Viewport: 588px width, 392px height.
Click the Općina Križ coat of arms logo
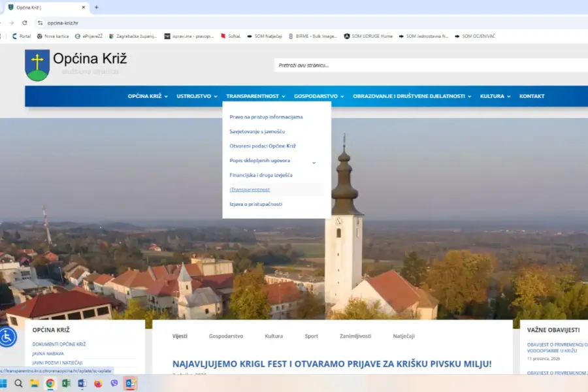point(36,65)
